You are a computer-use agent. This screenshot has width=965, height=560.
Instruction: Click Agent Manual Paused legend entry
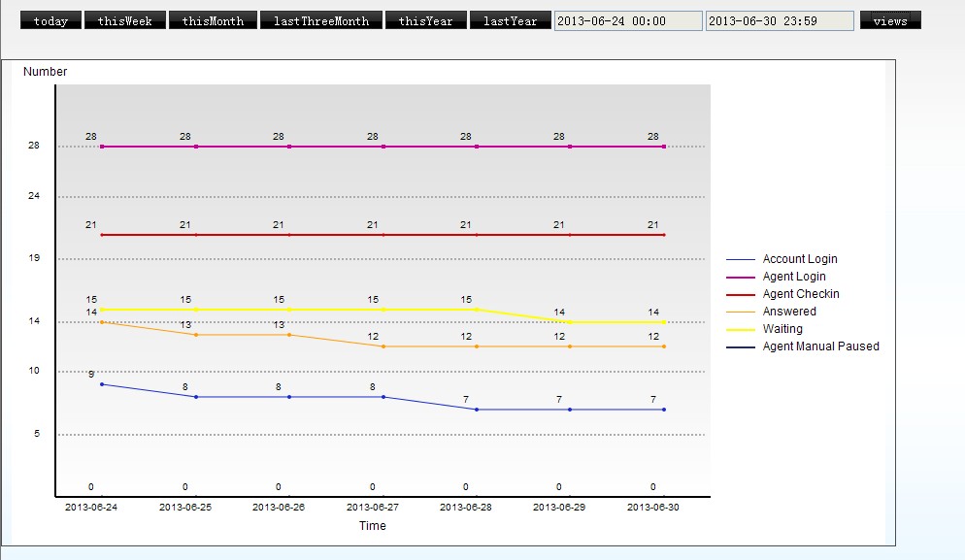pyautogui.click(x=820, y=346)
